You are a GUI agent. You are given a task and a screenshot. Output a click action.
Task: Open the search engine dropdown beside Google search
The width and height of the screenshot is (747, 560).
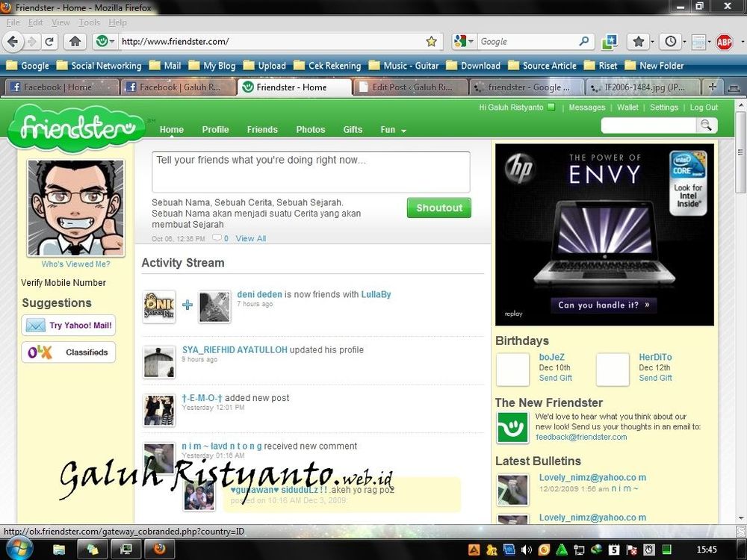[x=466, y=42]
